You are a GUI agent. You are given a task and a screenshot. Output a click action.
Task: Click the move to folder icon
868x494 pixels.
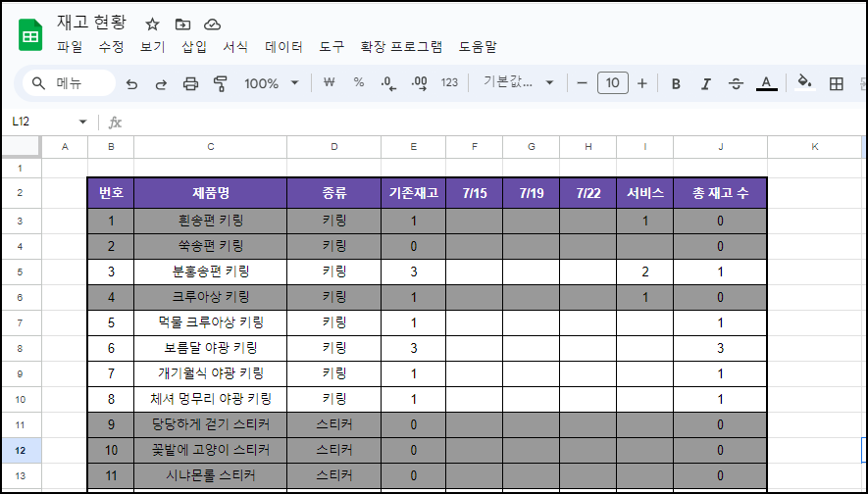(182, 24)
